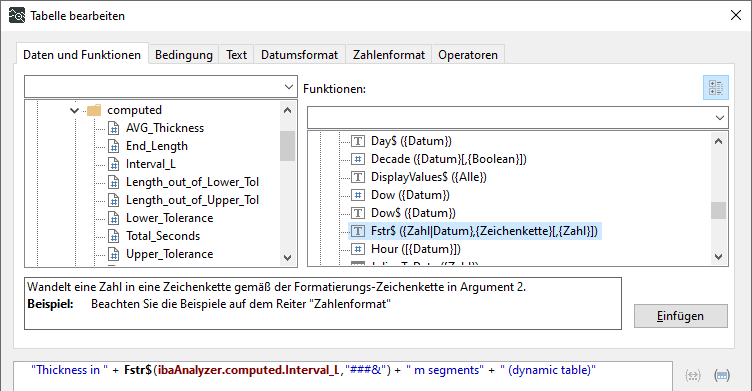
Task: Switch to the Daten und Funktionen tab
Action: pyautogui.click(x=82, y=55)
